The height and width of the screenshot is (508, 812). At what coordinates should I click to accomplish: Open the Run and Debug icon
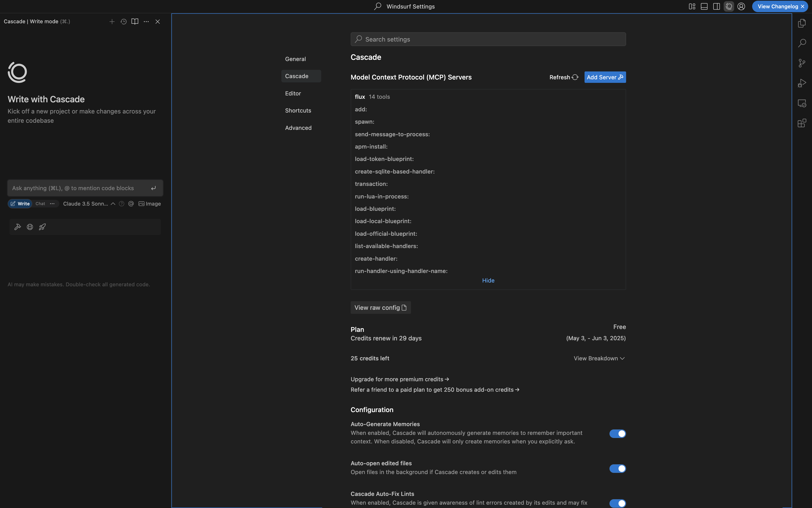802,83
